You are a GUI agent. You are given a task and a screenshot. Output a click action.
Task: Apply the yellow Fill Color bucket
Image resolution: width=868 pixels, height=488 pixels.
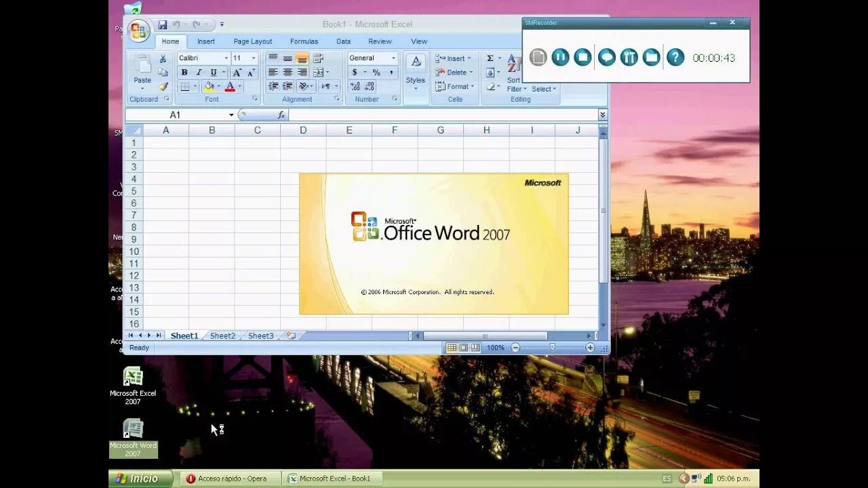tap(209, 87)
